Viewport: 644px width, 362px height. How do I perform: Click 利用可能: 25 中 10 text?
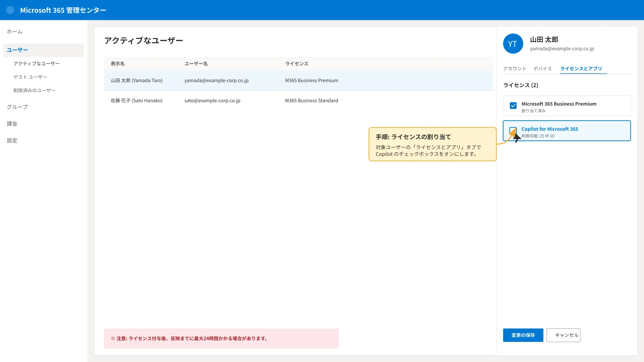(538, 136)
